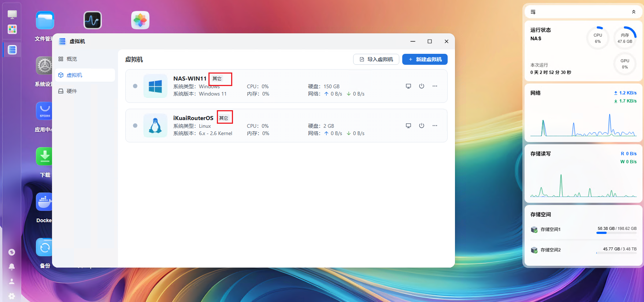This screenshot has height=302, width=644.
Task: Click the desktop monitor icon in the dock
Action: tap(12, 14)
